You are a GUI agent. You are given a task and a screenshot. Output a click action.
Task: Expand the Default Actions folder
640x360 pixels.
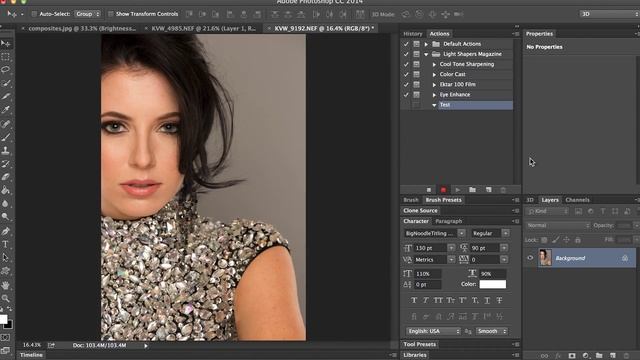(x=426, y=44)
